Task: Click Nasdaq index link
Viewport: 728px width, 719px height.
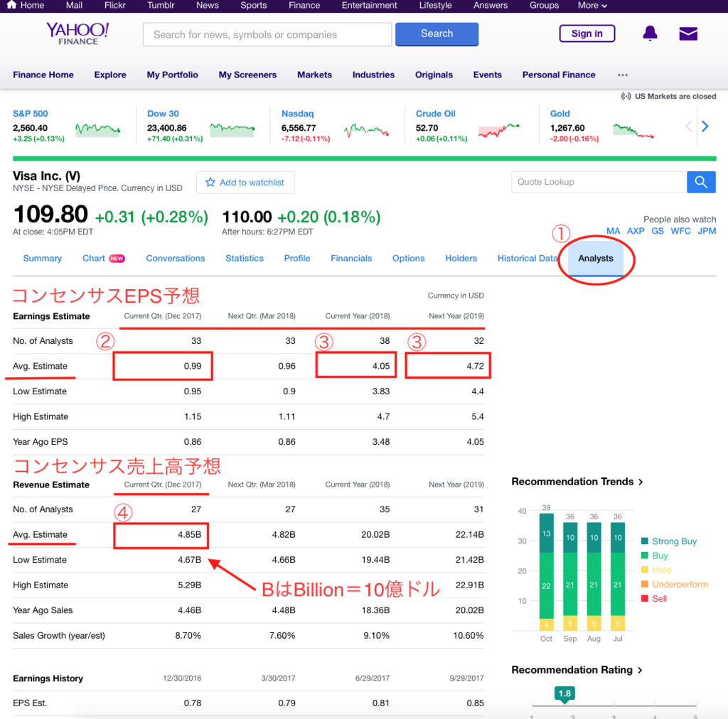Action: (298, 114)
